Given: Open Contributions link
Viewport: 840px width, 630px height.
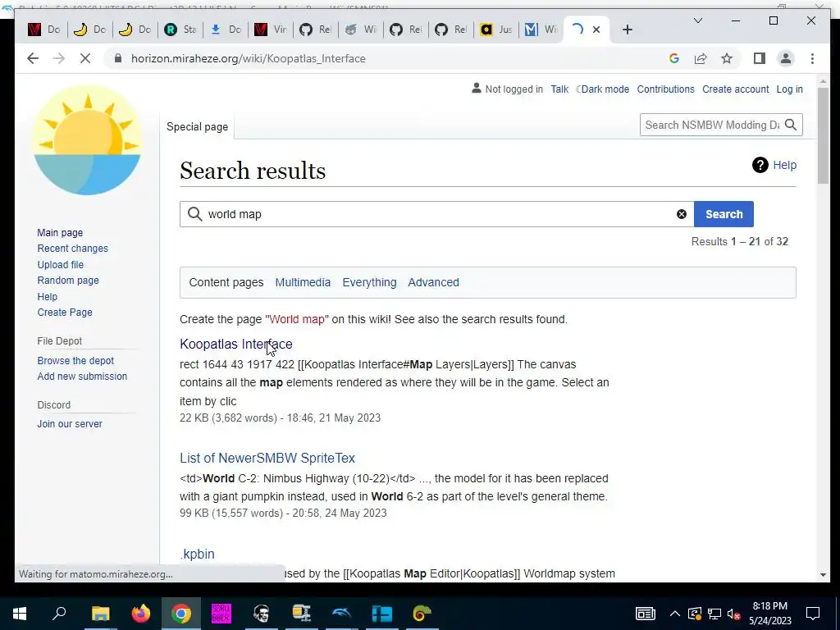Looking at the screenshot, I should (665, 89).
